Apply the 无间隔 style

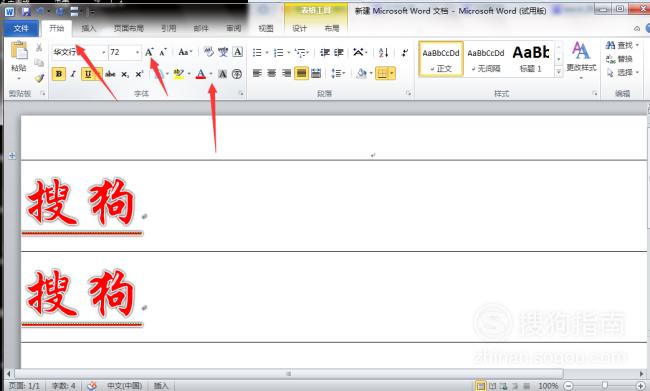pyautogui.click(x=486, y=59)
